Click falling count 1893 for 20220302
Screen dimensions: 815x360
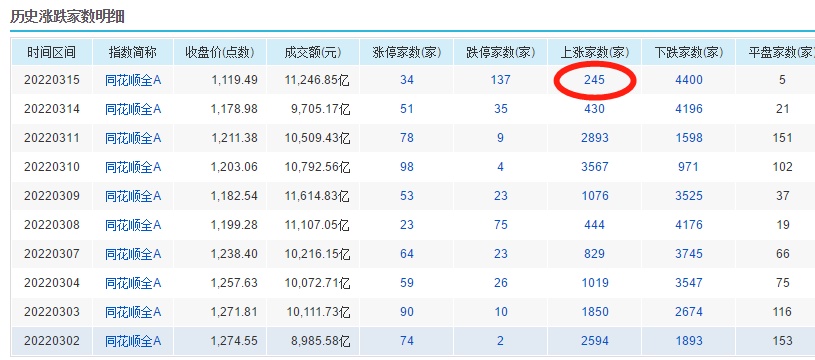(x=689, y=341)
